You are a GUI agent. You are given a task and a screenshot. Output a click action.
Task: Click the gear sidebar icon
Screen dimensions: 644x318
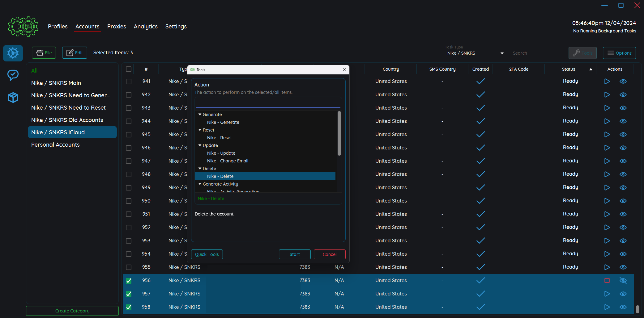click(13, 53)
